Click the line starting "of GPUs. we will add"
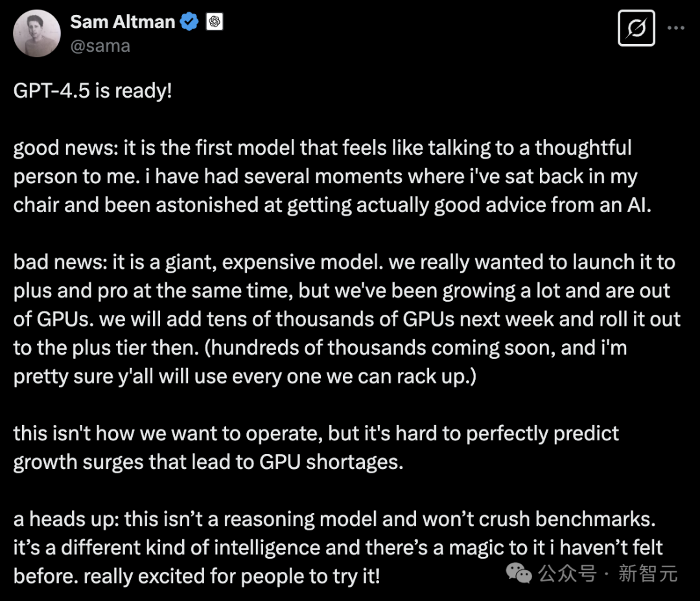 coord(347,319)
